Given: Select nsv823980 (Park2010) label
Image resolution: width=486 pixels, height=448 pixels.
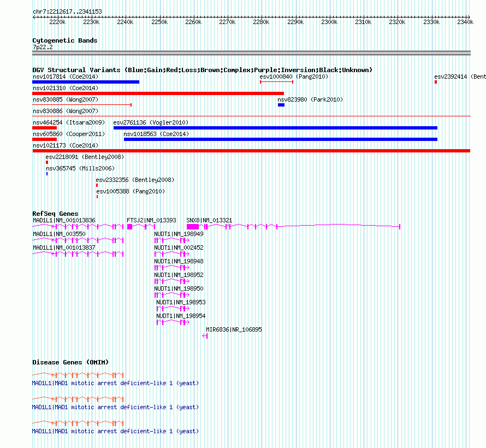Looking at the screenshot, I should click(x=310, y=99).
